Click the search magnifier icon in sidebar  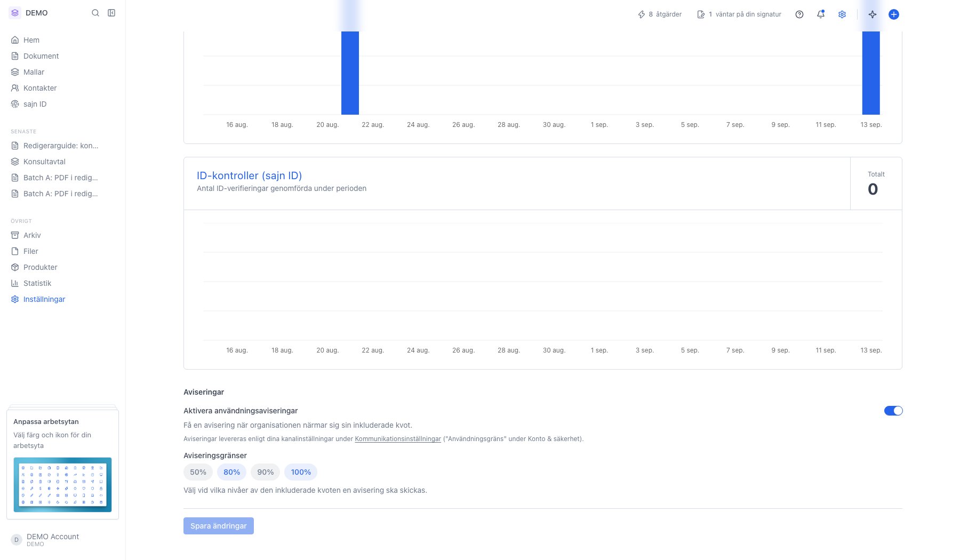pyautogui.click(x=95, y=13)
